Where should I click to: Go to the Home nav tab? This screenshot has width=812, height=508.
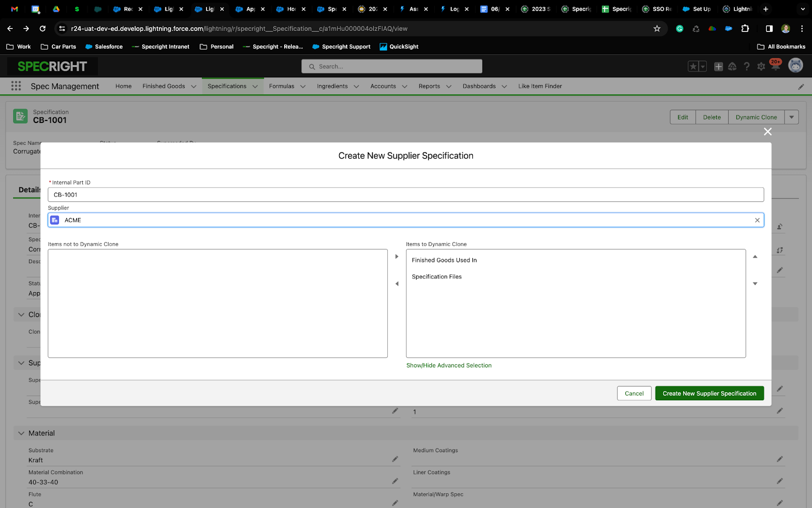click(123, 86)
